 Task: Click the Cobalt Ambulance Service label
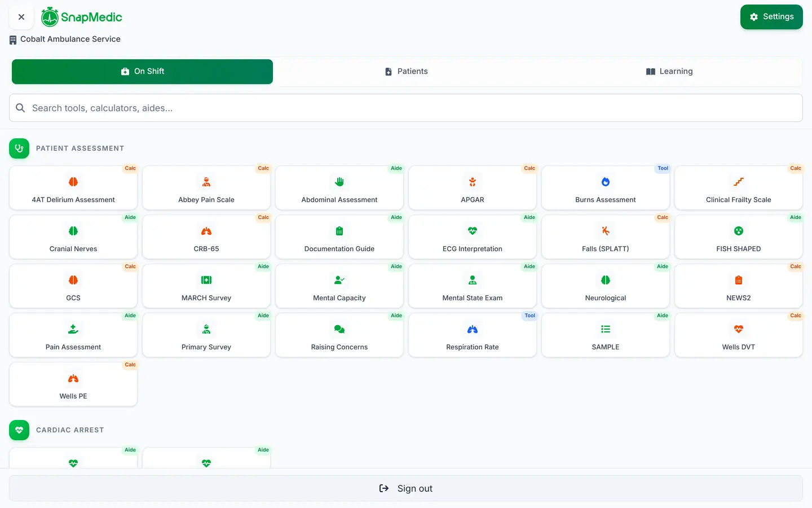70,39
